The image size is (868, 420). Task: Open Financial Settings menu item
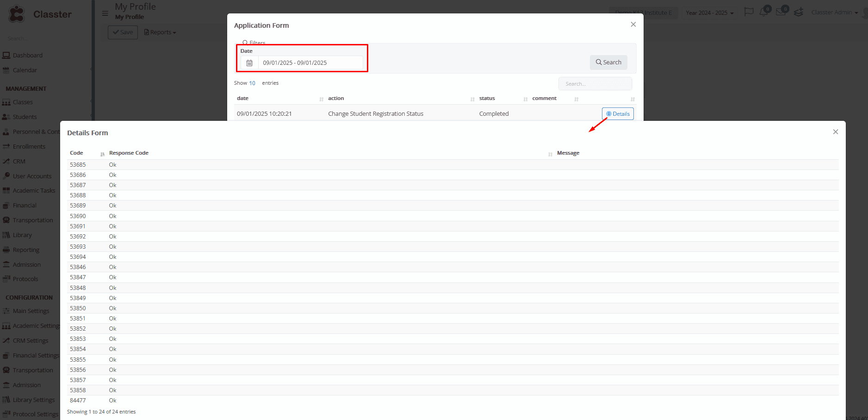(36, 355)
